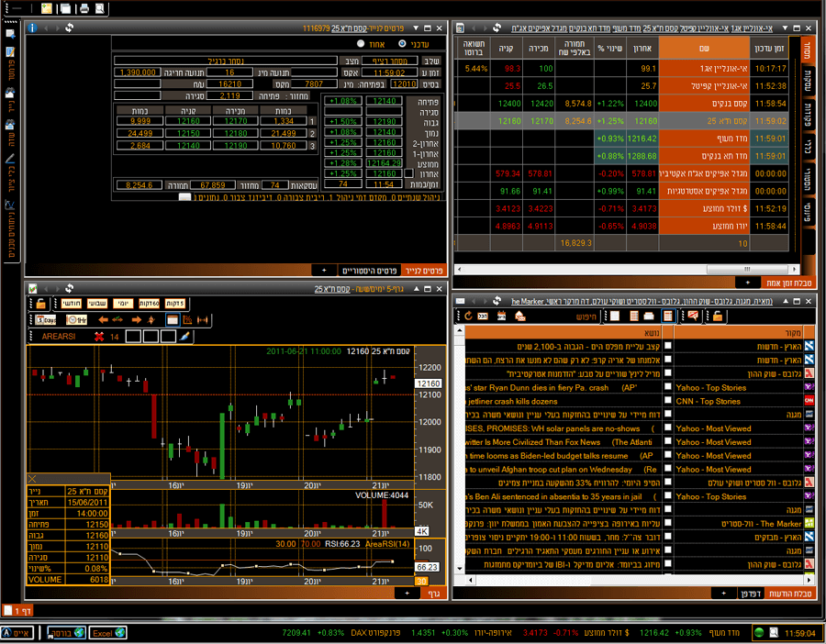Select the עדכני radio button
The width and height of the screenshot is (826, 644).
pos(402,43)
